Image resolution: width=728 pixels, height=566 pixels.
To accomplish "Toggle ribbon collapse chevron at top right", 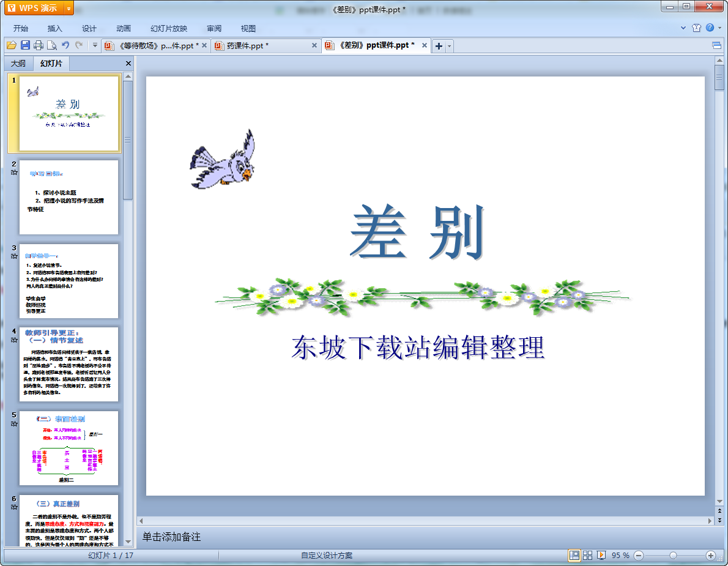I will click(x=683, y=28).
